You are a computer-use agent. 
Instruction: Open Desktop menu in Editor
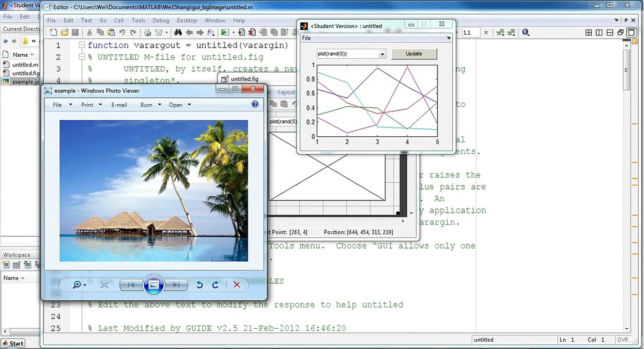click(x=187, y=20)
